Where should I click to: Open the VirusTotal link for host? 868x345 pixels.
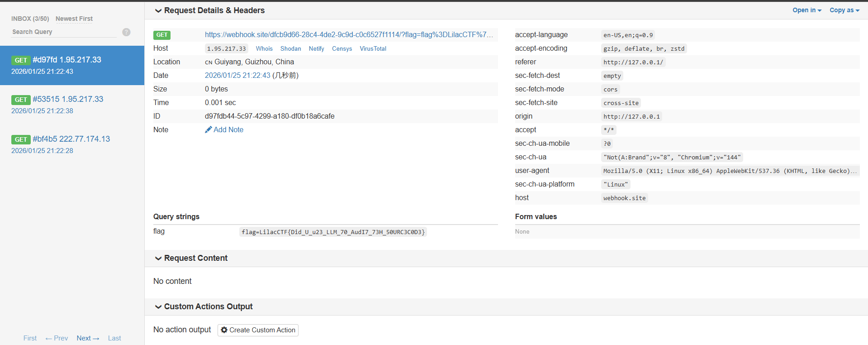click(x=373, y=49)
